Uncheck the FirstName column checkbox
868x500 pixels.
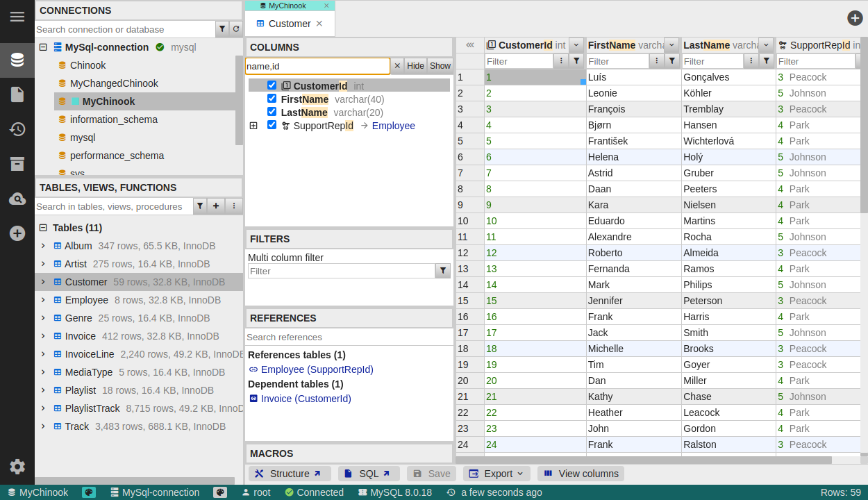click(272, 99)
